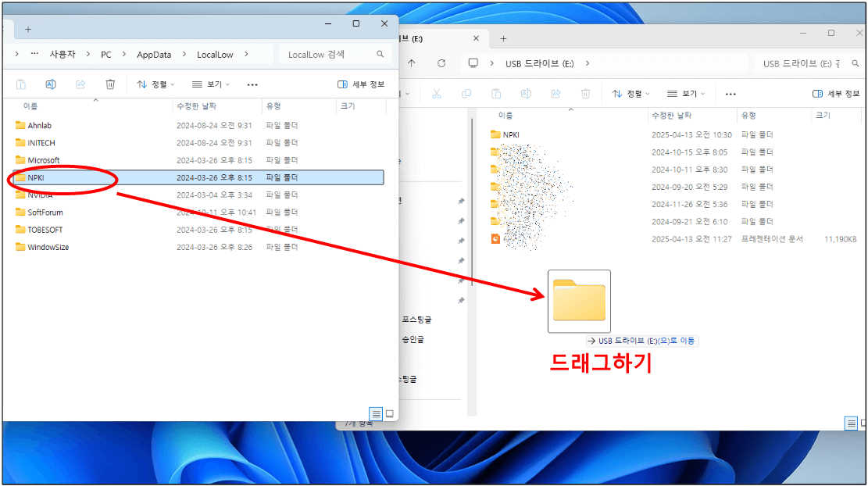The width and height of the screenshot is (868, 486).
Task: Sort by 이름 column in LocalLow window
Action: pos(30,105)
